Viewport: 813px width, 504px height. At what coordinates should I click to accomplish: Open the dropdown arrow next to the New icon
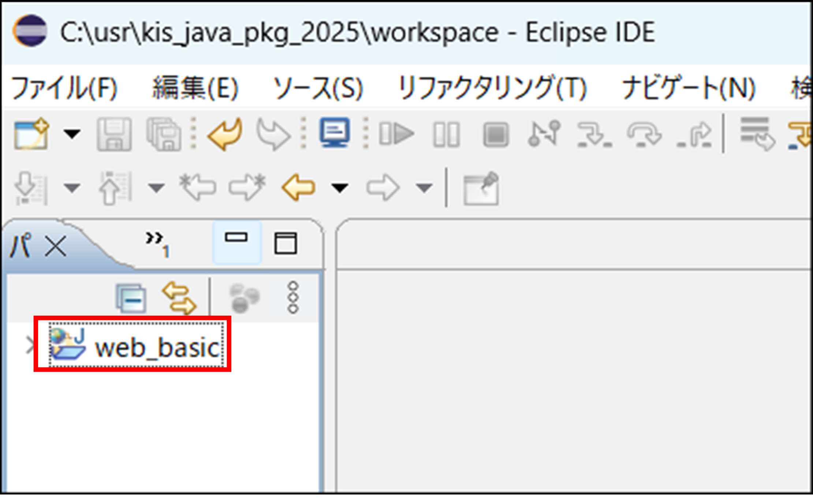pos(72,134)
